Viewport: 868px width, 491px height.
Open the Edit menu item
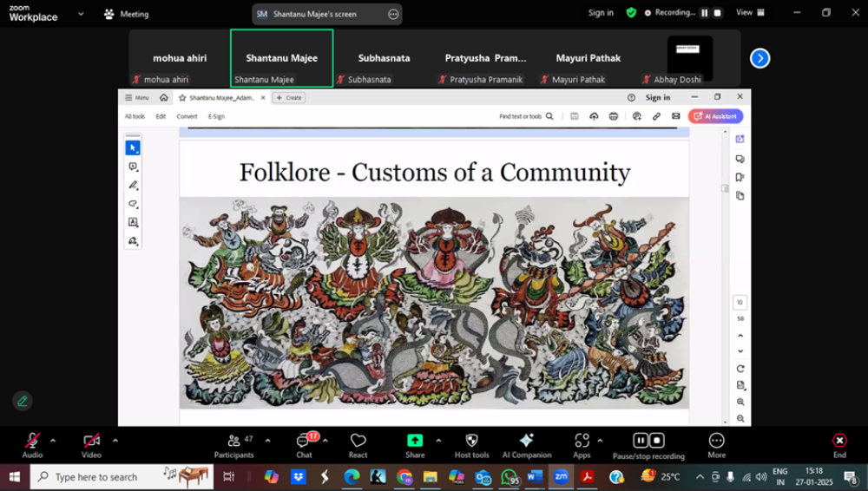coord(161,116)
